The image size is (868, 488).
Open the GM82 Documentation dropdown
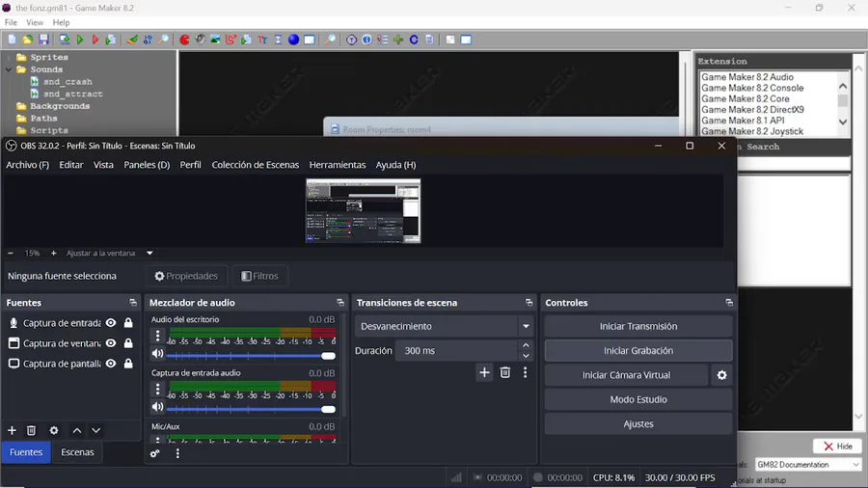coord(856,465)
